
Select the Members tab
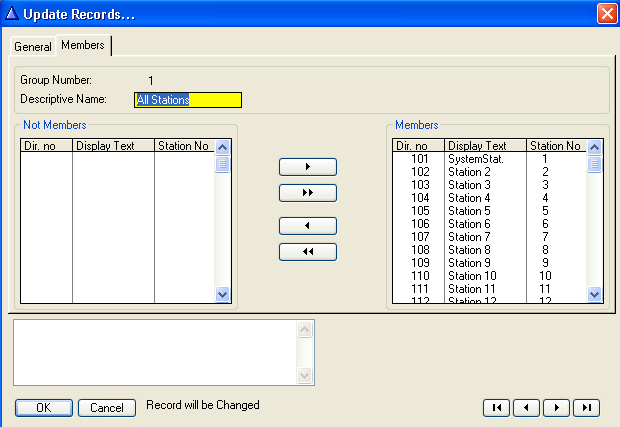point(83,46)
